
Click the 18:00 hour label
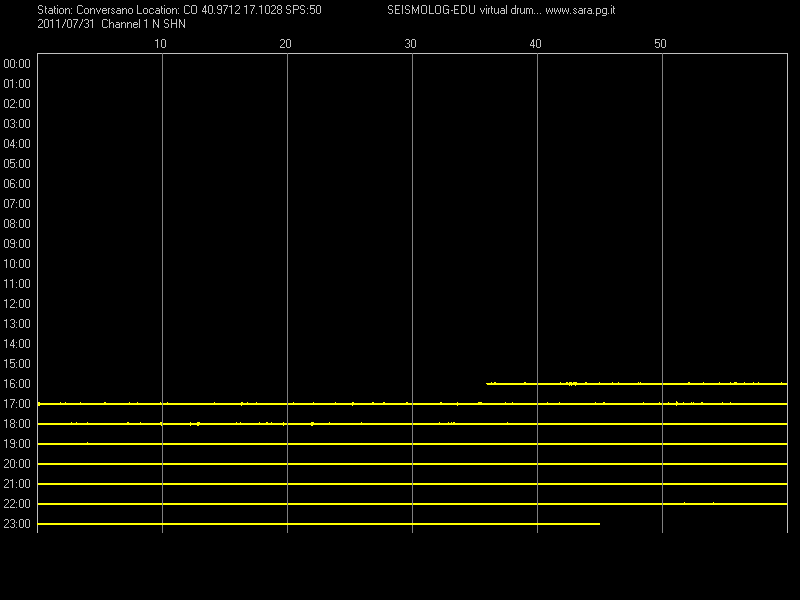click(x=17, y=424)
